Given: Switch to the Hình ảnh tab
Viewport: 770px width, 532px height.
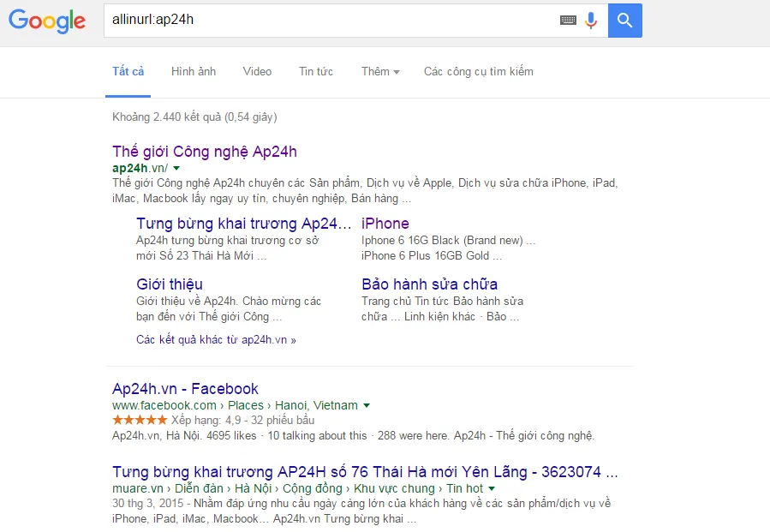Looking at the screenshot, I should click(x=194, y=72).
